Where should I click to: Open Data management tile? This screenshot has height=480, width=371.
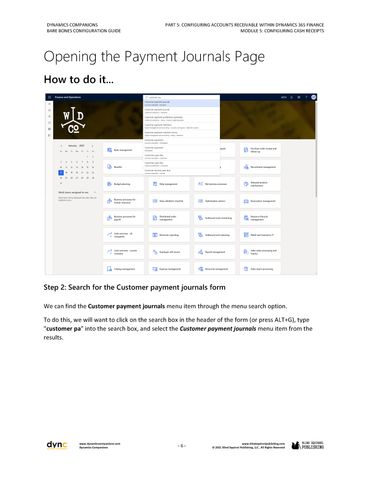coord(169,184)
